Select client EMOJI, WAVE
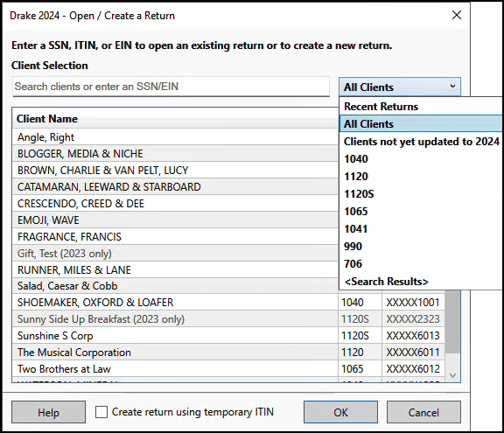 [175, 220]
